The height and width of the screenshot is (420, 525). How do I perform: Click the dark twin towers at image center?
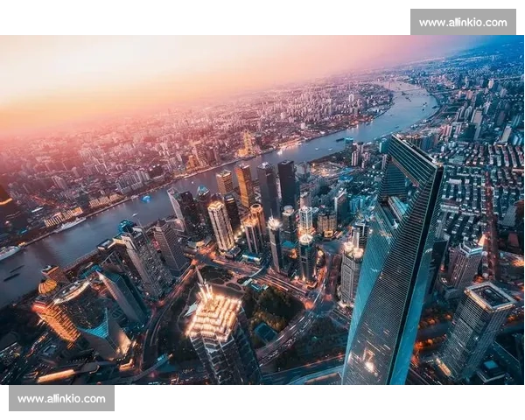276,184
